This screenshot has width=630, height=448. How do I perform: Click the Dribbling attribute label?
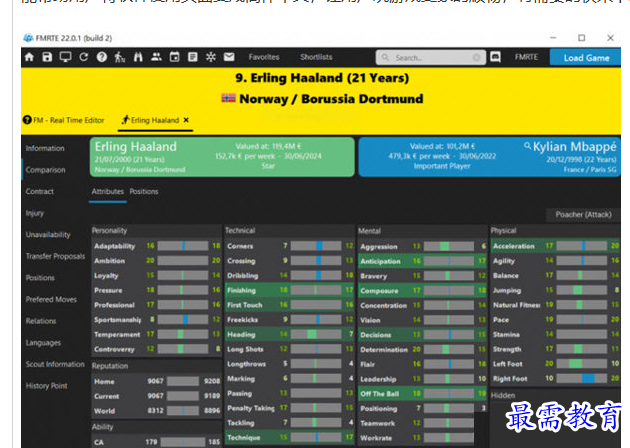tap(243, 276)
